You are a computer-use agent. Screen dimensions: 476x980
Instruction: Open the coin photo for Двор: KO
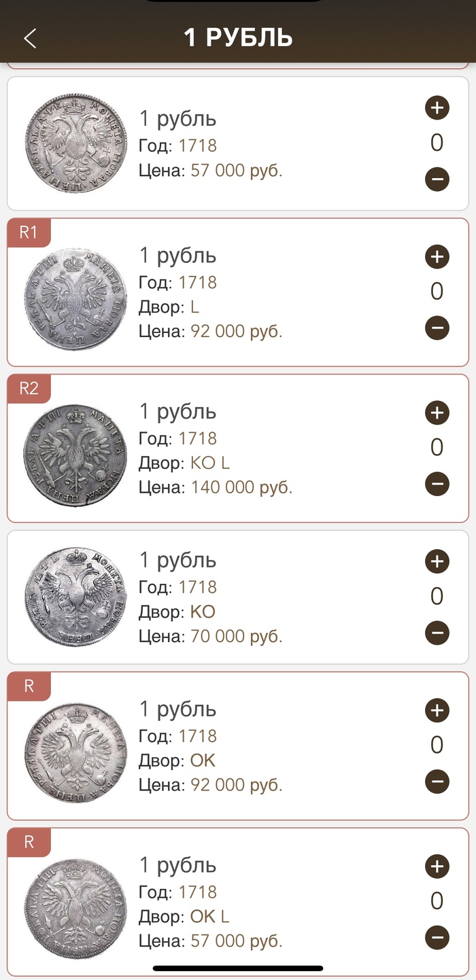(x=76, y=597)
